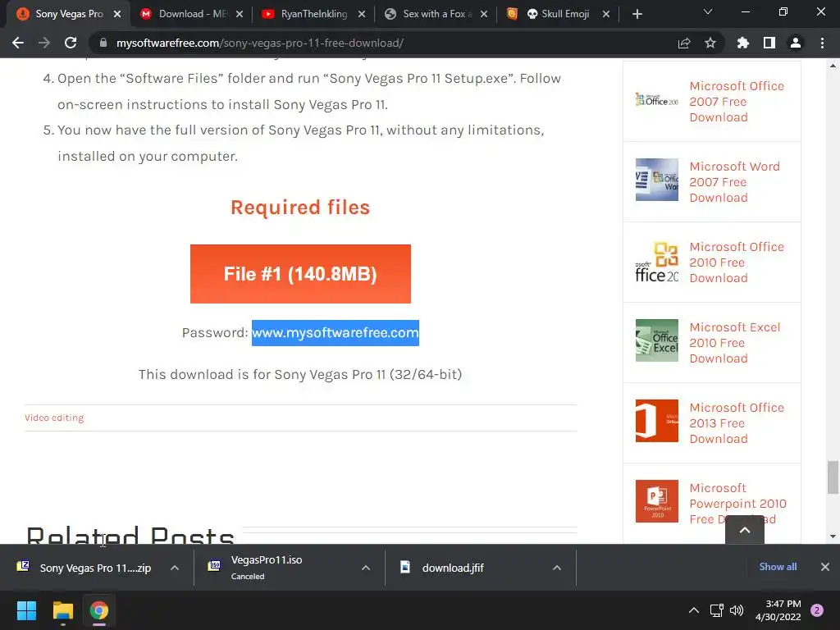Expand options for download.jfif download
840x630 pixels.
(557, 568)
